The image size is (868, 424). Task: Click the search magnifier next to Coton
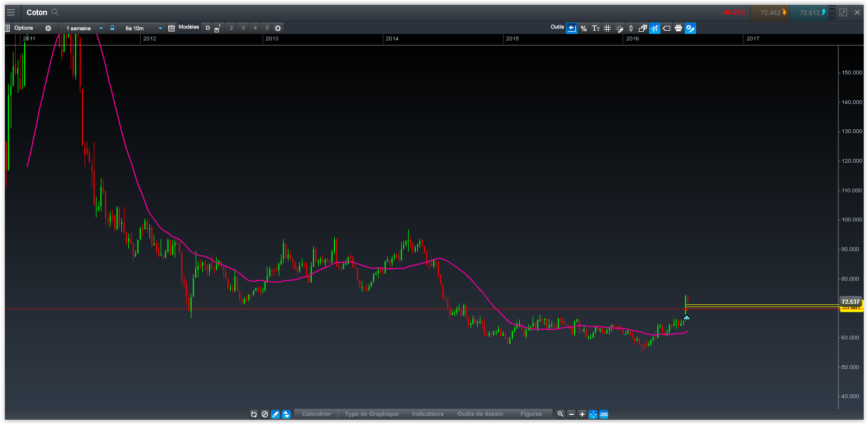point(55,12)
